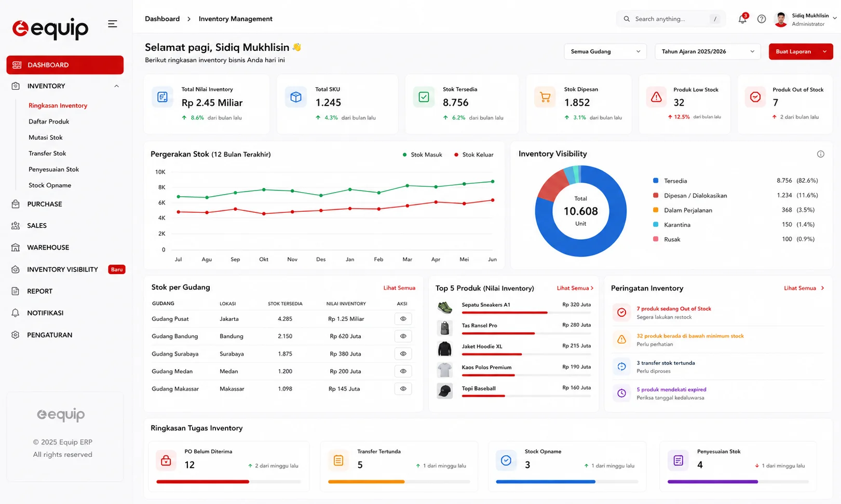Collapse the Inventory sidebar section chevron
841x504 pixels.
(116, 86)
